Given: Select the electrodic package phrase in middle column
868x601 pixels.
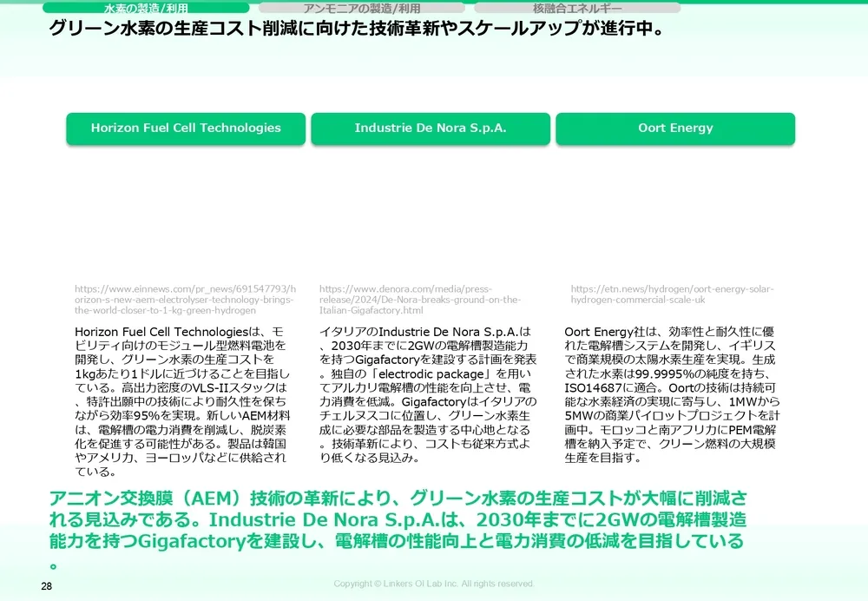Looking at the screenshot, I should (432, 373).
